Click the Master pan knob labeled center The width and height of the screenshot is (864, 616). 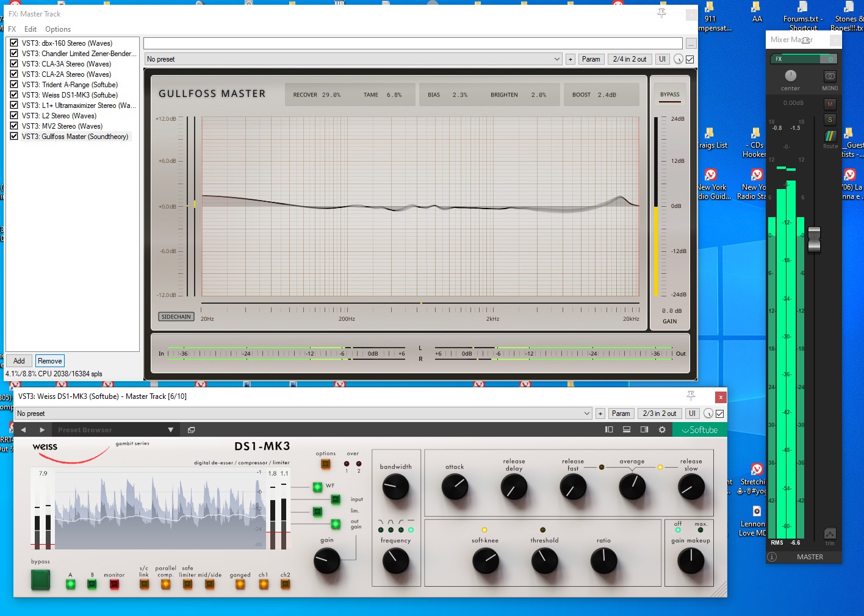(x=790, y=76)
